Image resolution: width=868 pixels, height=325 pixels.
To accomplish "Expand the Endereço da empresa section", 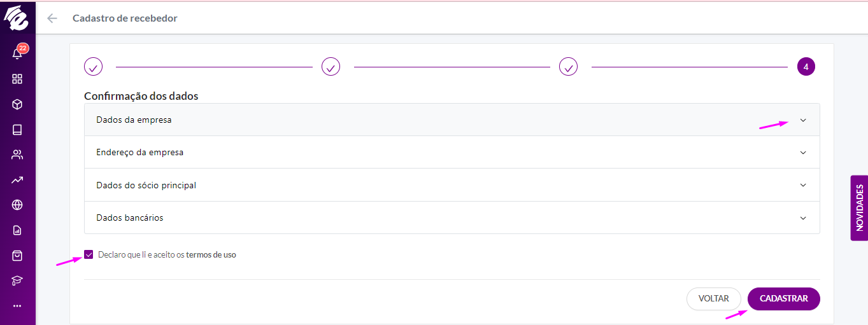I will (x=452, y=153).
